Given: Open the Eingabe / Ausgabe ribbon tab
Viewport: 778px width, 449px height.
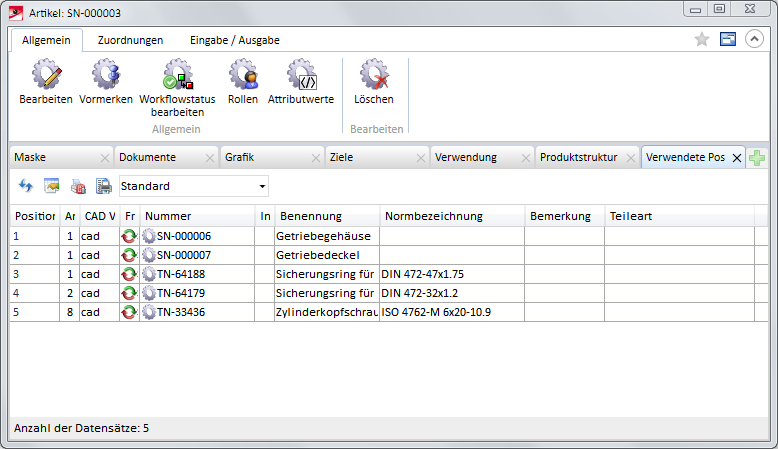Looking at the screenshot, I should coord(235,40).
